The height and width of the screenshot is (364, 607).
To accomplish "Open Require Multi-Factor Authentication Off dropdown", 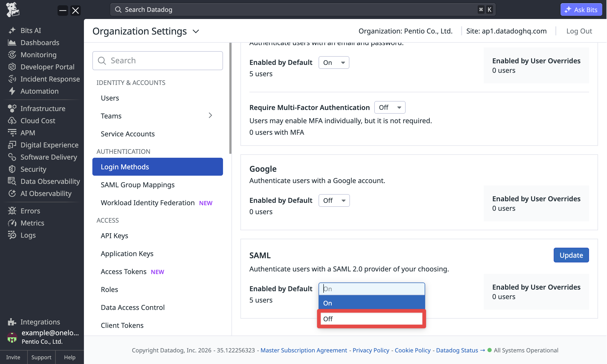I will (x=390, y=107).
